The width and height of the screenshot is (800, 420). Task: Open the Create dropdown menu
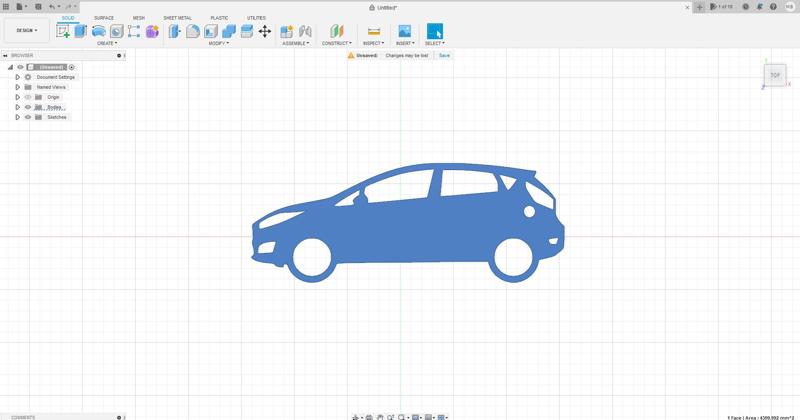pyautogui.click(x=107, y=43)
